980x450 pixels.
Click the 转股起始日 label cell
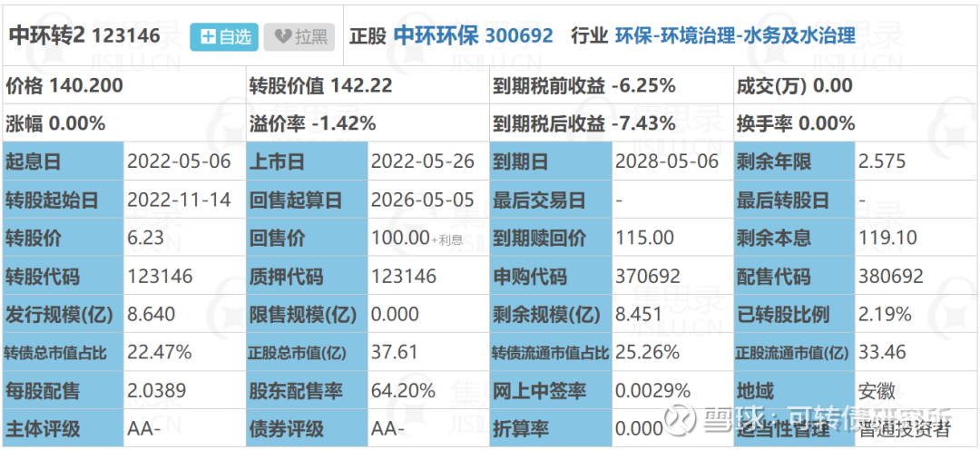64,200
